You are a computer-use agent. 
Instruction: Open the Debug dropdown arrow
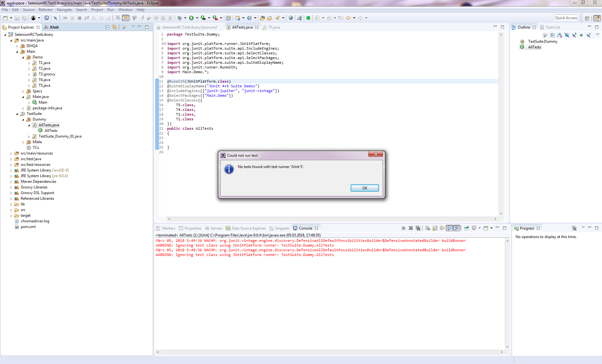pos(185,18)
